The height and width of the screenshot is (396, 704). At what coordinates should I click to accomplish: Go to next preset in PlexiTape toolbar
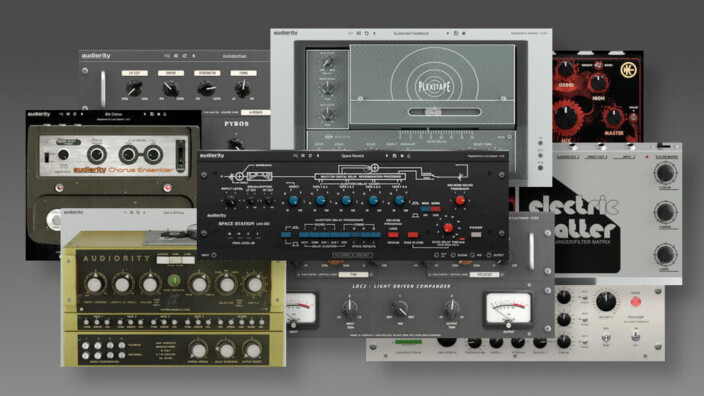[x=448, y=33]
